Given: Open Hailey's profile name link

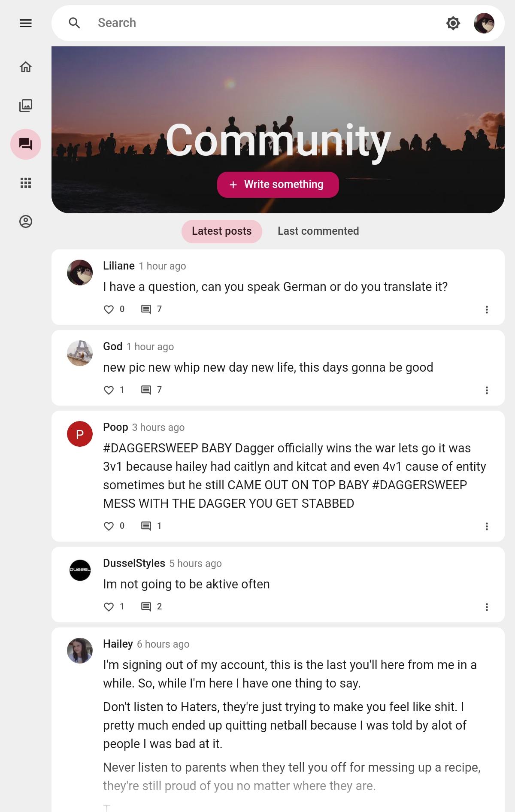Looking at the screenshot, I should pos(118,644).
